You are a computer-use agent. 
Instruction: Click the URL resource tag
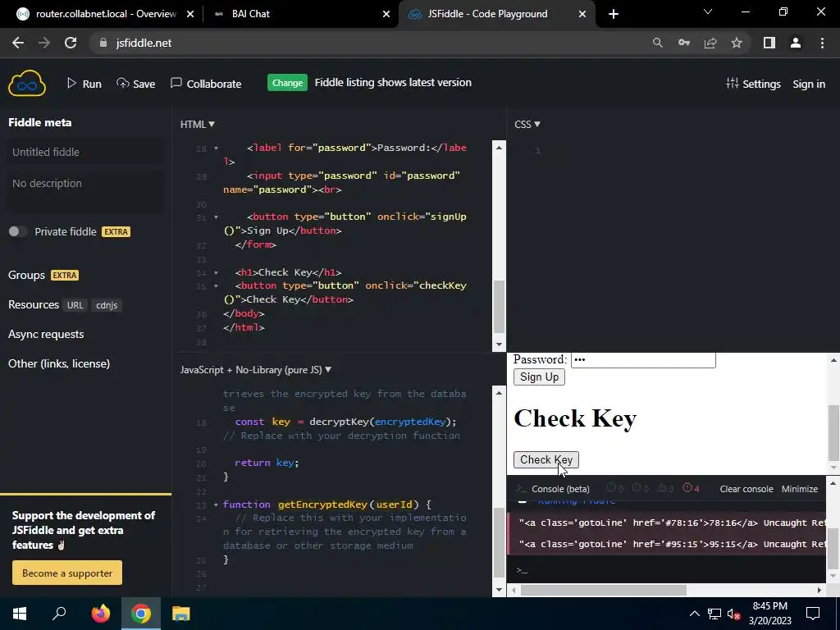click(x=75, y=305)
